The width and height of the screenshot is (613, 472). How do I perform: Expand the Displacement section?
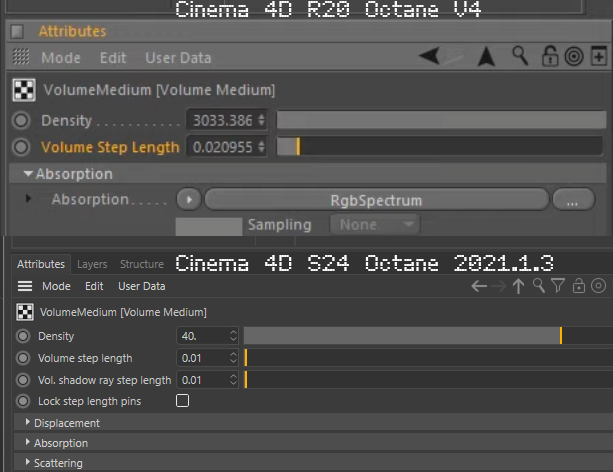click(66, 423)
